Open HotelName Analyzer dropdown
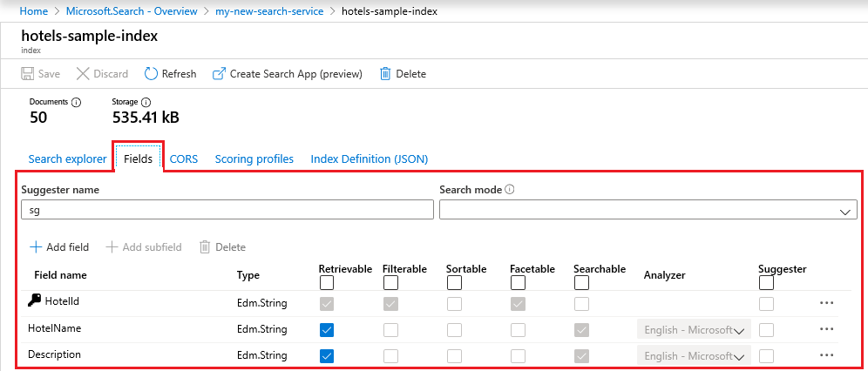 coord(694,330)
